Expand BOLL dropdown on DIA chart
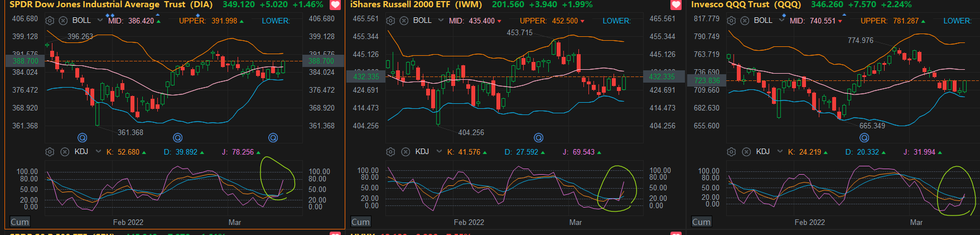 pyautogui.click(x=100, y=20)
